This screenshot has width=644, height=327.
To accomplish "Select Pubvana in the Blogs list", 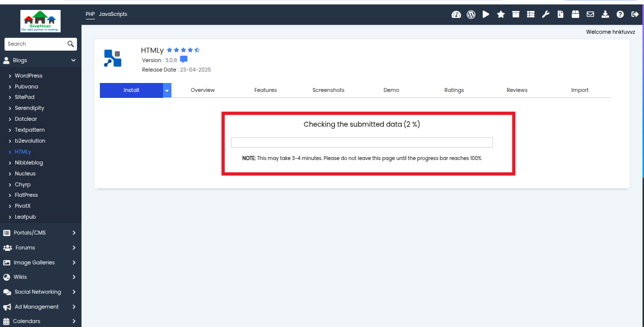I will click(26, 86).
